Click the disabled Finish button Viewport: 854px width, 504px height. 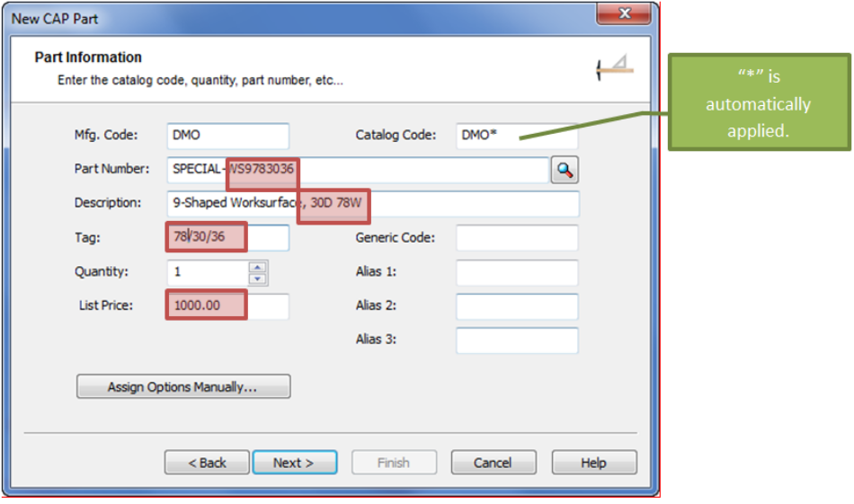(394, 463)
